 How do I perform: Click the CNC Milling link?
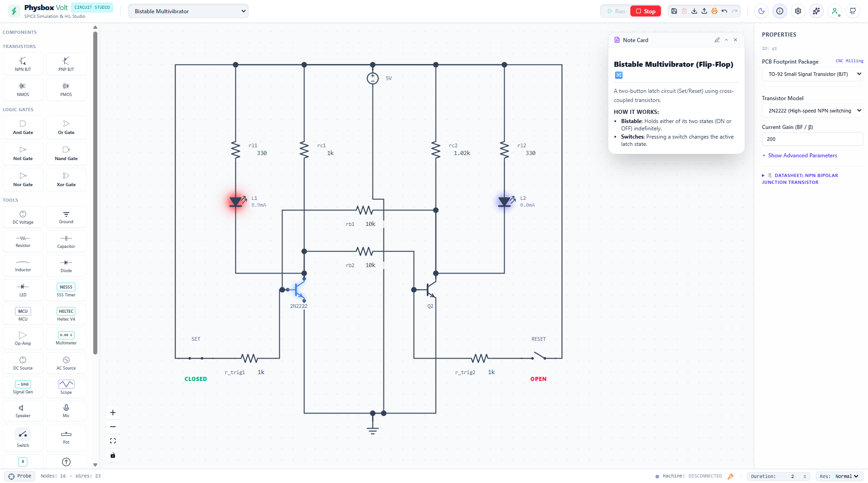click(x=849, y=61)
